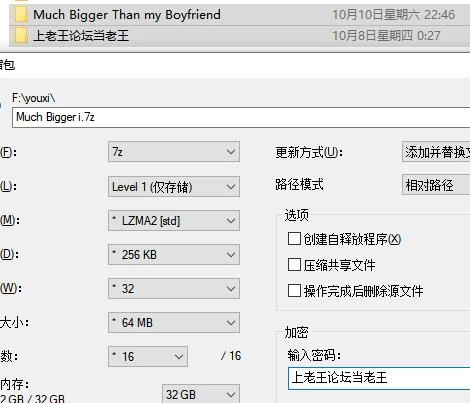The height and width of the screenshot is (403, 470).
Task: Open the compression method dropdown LZMA2 [std]
Action: 174,221
